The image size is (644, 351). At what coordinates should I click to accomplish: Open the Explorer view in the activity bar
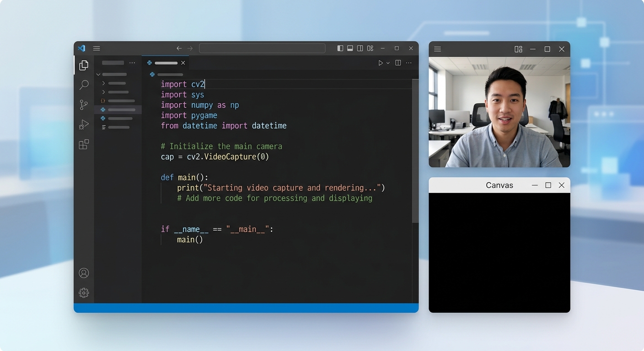[x=84, y=65]
